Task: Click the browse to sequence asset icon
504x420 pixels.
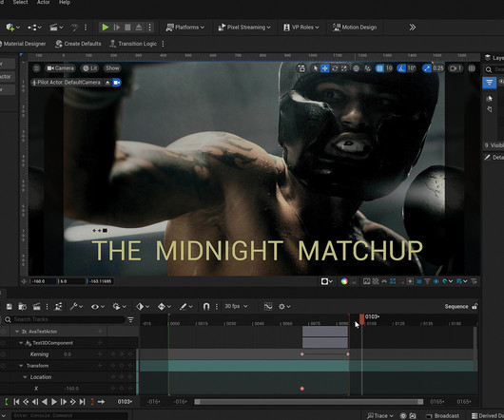Action: point(22,307)
